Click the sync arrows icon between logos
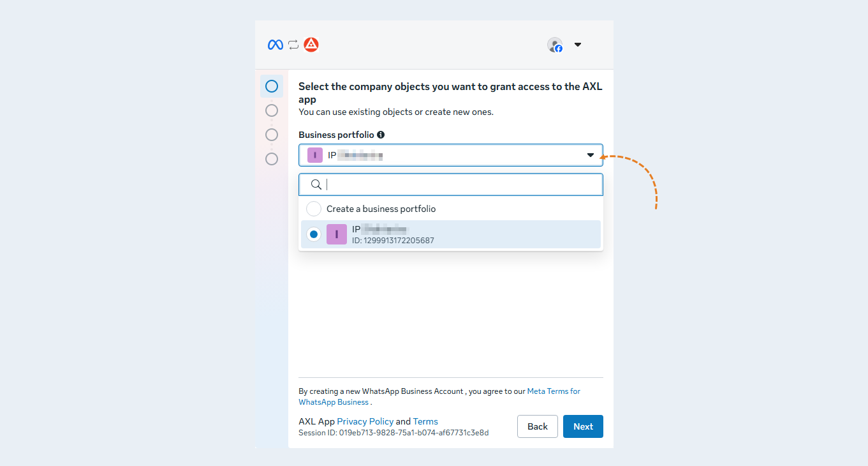Viewport: 868px width, 466px height. tap(293, 45)
